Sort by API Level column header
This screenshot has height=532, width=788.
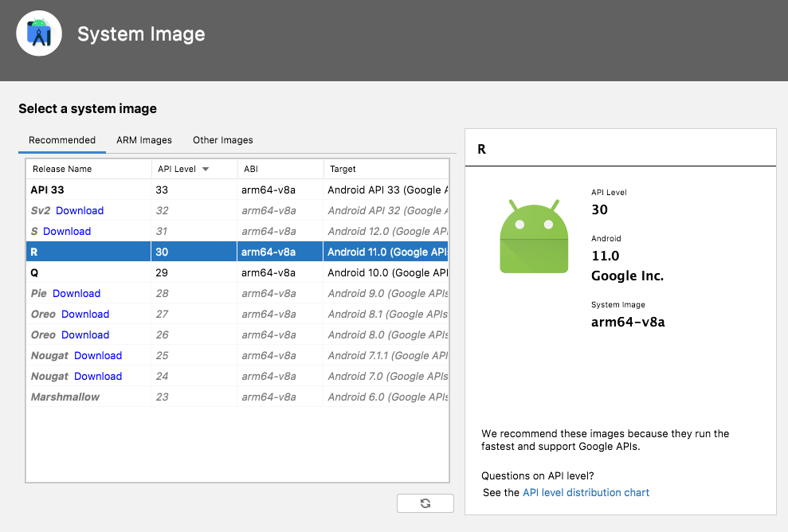[194, 169]
